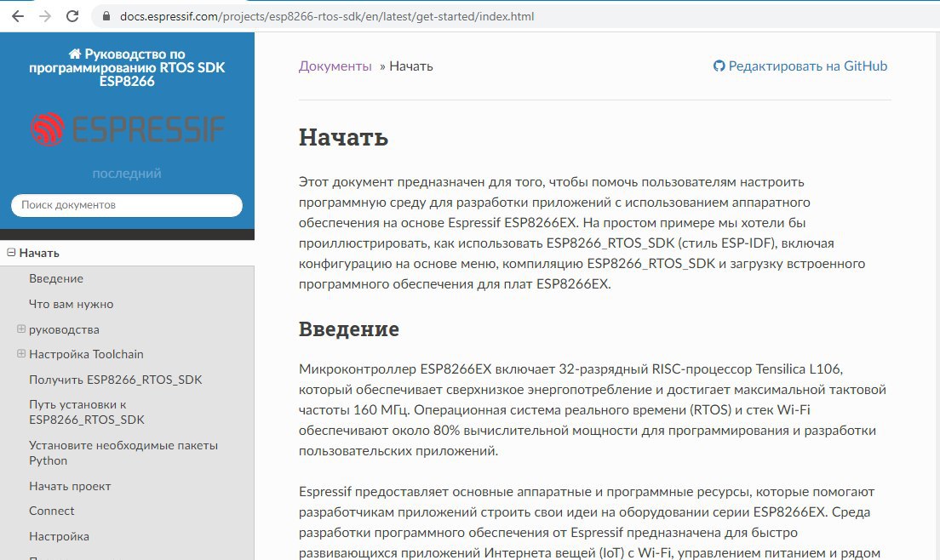This screenshot has width=940, height=560.
Task: Open 'Настройка' sidebar item
Action: pyautogui.click(x=59, y=537)
